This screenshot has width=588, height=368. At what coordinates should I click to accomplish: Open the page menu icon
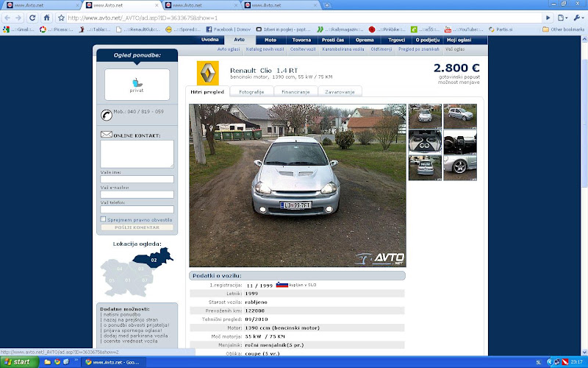562,18
